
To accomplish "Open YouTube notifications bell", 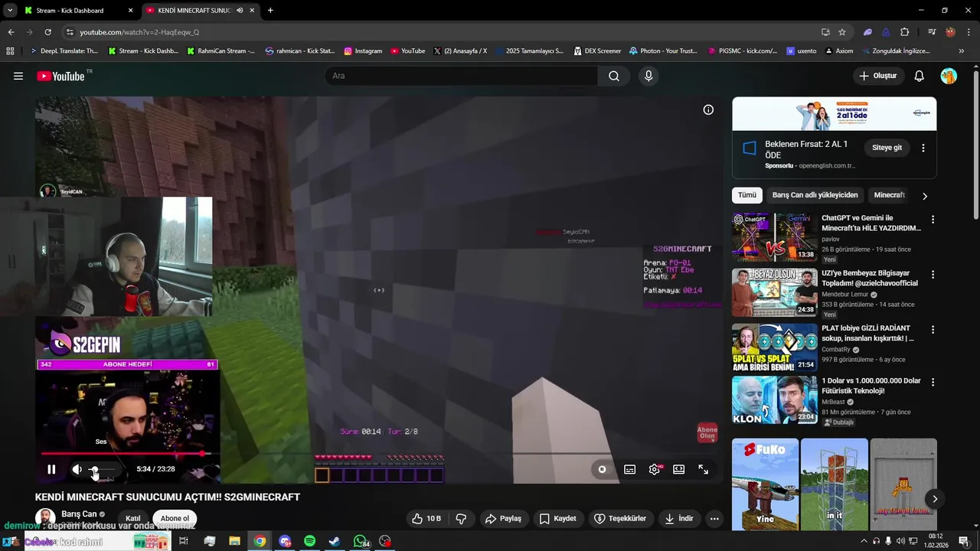I will (920, 76).
